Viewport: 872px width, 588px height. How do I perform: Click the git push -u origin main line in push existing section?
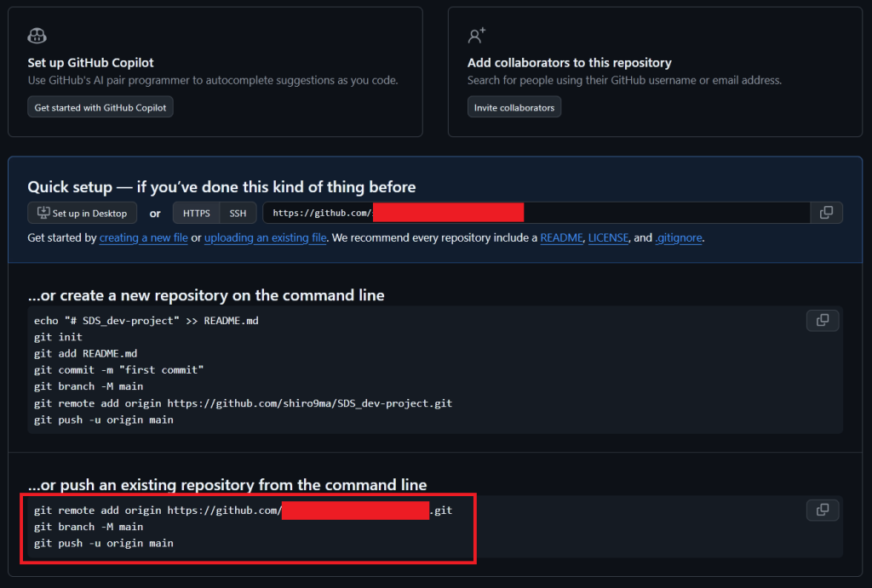(x=103, y=543)
